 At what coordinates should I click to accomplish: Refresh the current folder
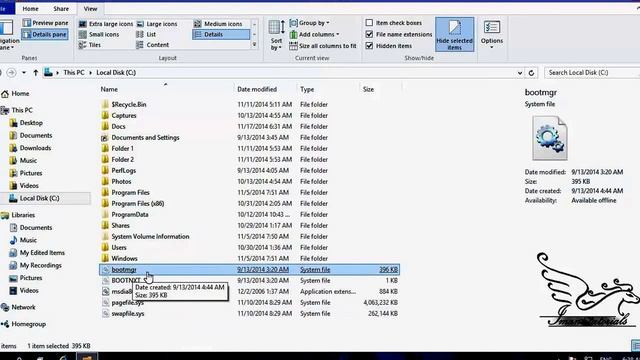click(531, 73)
